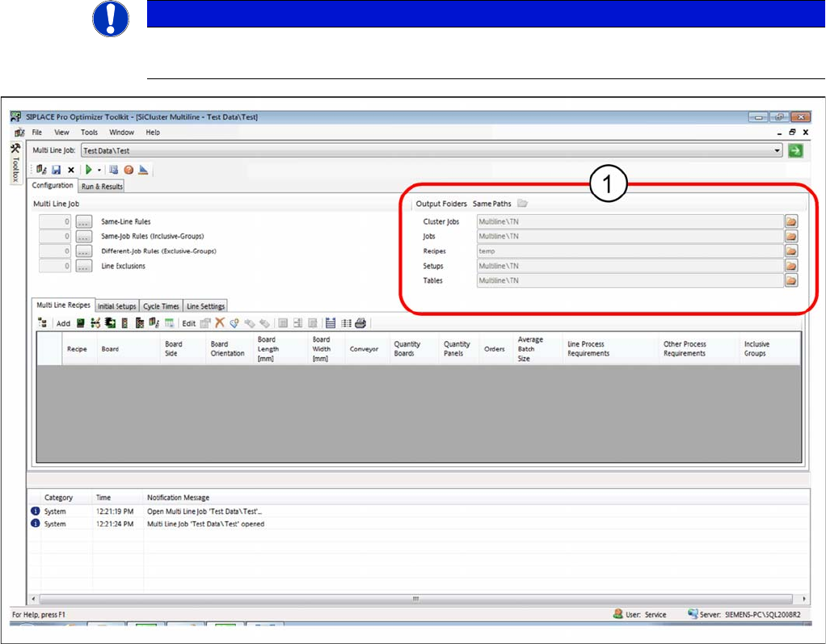Click the Same Paths folder icon
This screenshot has width=826, height=644.
[522, 204]
